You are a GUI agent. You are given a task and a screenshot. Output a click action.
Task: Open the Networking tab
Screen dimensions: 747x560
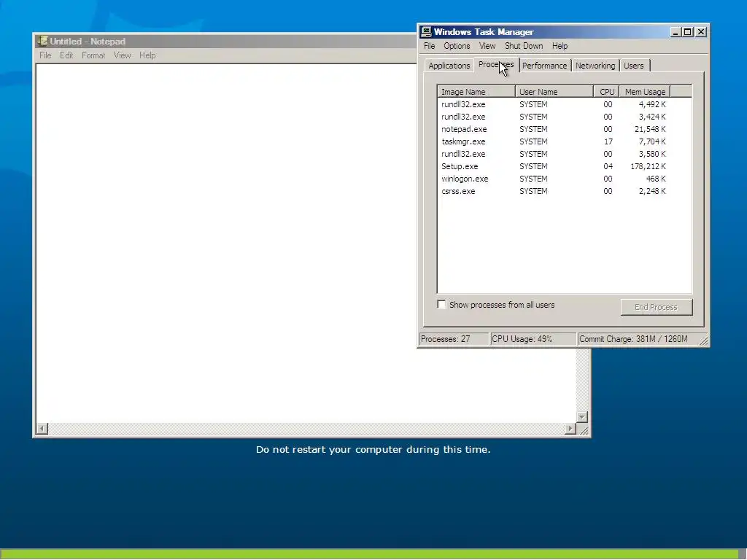(x=595, y=66)
